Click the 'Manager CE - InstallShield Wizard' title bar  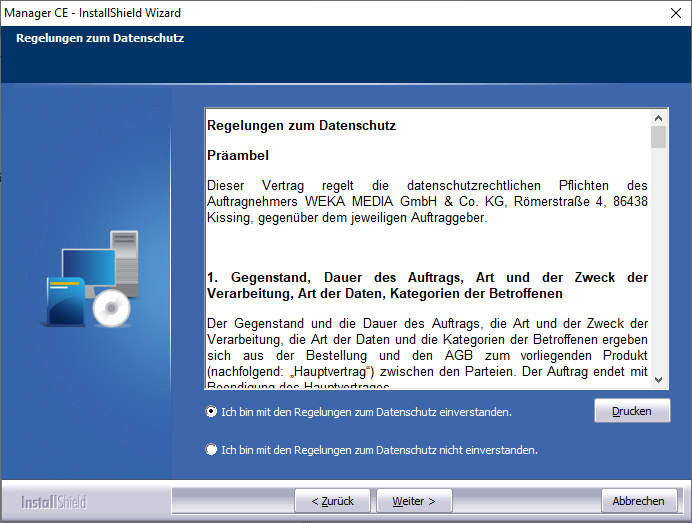(300, 13)
